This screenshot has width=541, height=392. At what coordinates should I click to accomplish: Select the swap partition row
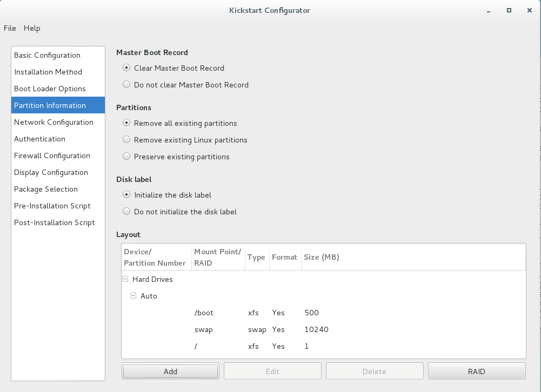click(243, 329)
